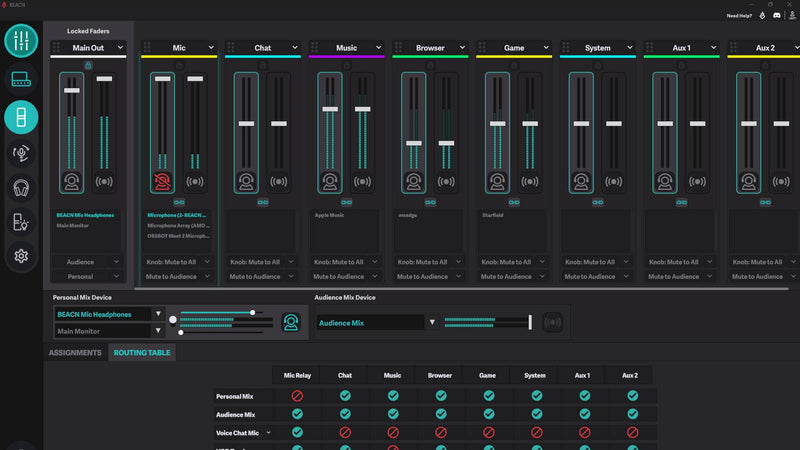
Task: Click the Game channel personal volume fader
Action: click(497, 123)
